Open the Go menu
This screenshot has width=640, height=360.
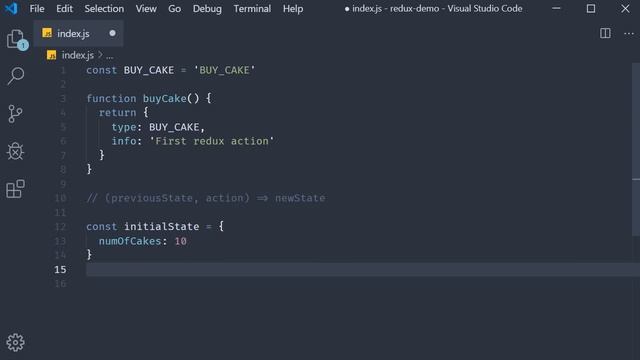coord(174,9)
